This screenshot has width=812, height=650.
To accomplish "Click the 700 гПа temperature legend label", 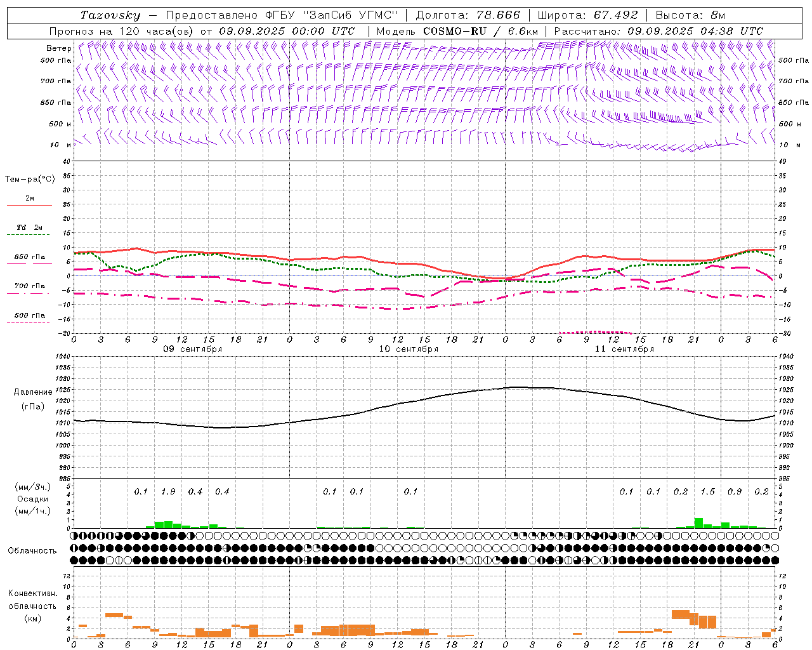I will [30, 286].
